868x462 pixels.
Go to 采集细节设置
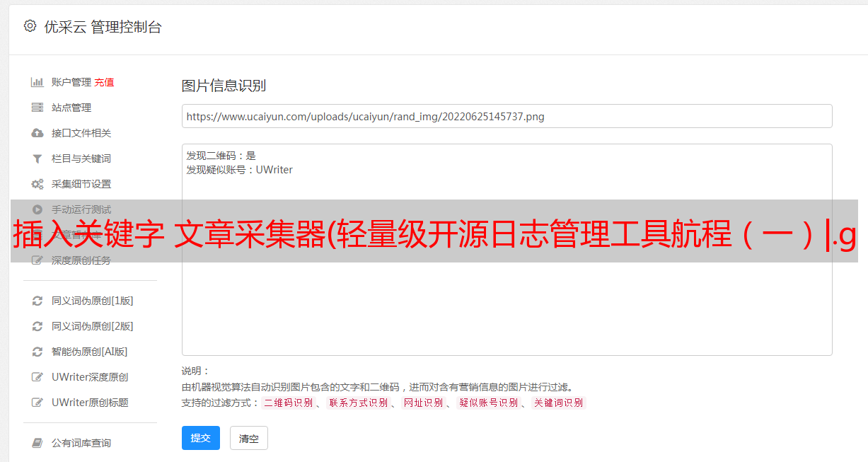point(81,184)
